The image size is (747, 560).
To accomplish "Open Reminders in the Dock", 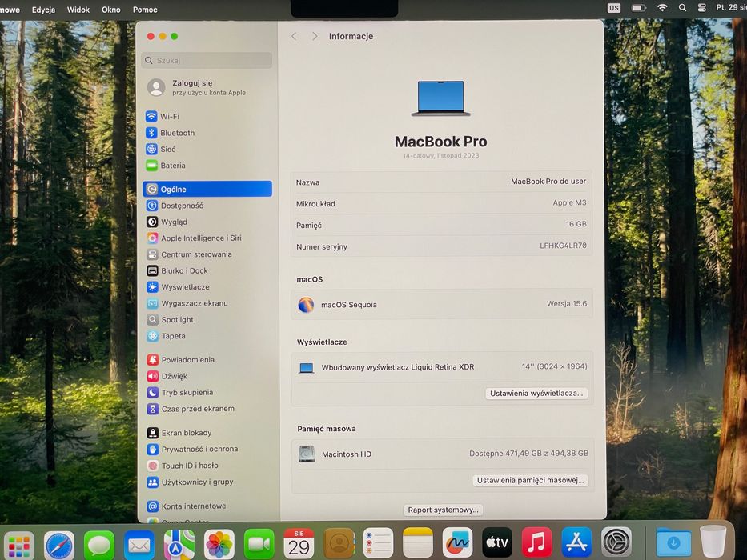I will tap(378, 544).
